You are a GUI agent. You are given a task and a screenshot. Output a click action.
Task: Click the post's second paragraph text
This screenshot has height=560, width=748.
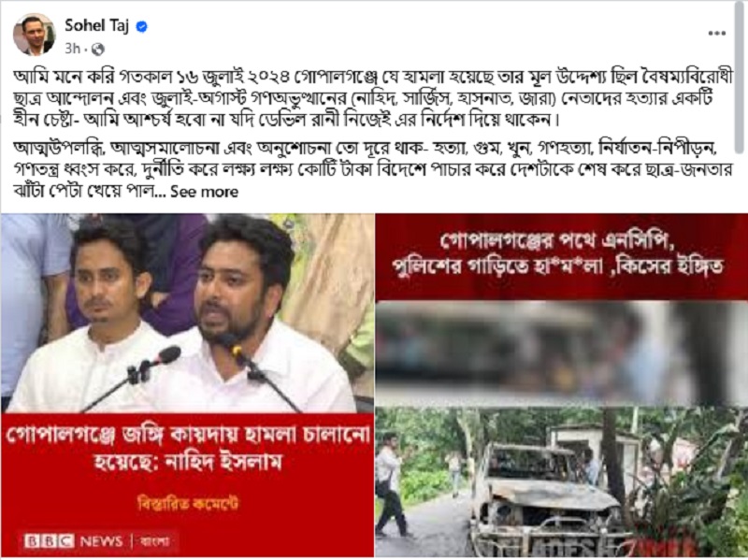click(372, 170)
